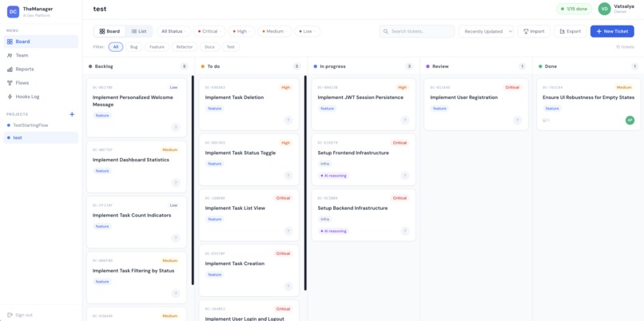The image size is (644, 321).
Task: Open the Recently Updated sort dropdown
Action: pos(486,31)
